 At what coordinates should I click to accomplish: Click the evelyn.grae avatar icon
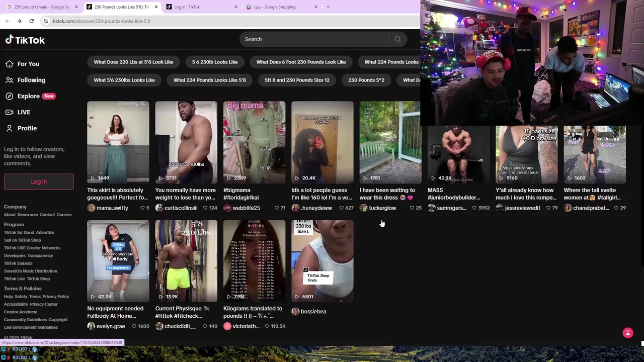(91, 326)
